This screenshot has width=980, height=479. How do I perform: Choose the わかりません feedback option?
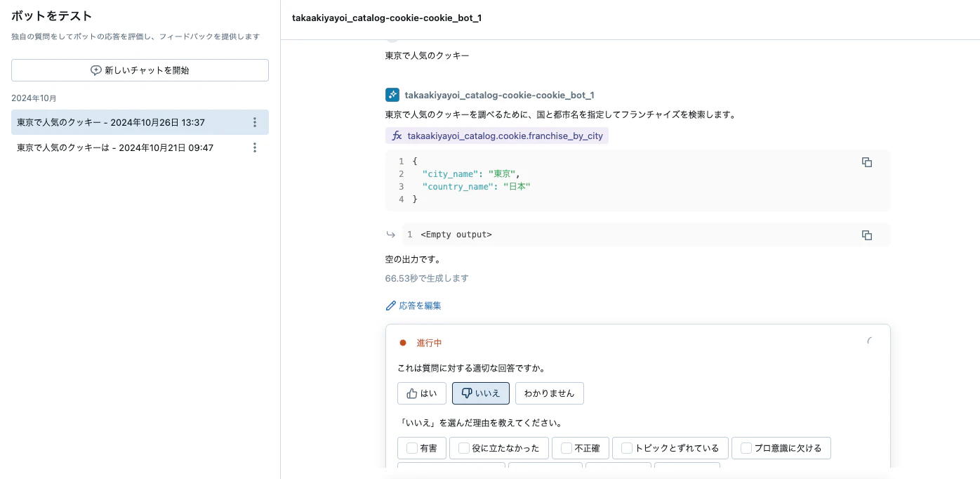pyautogui.click(x=550, y=393)
